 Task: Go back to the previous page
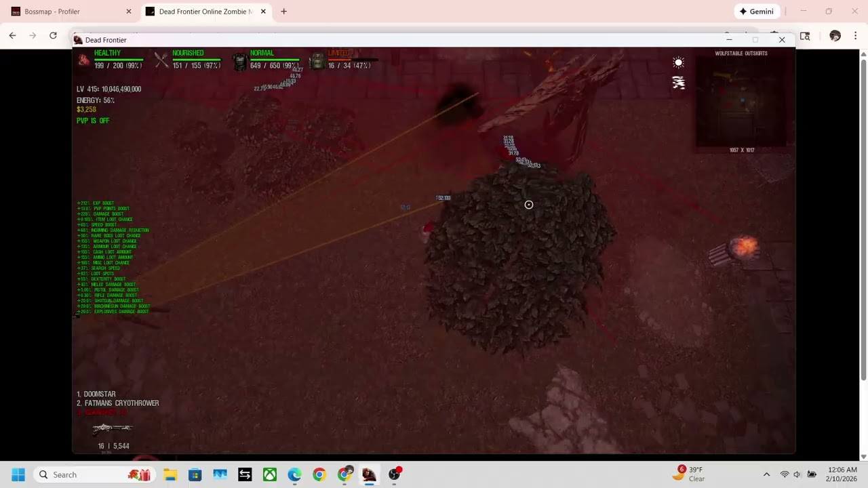pyautogui.click(x=12, y=36)
